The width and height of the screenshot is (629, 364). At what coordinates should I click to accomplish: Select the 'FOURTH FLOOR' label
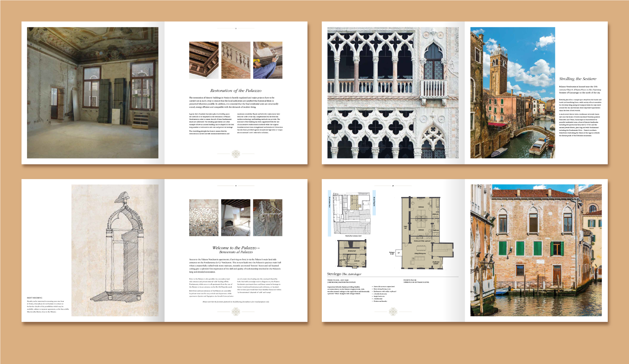coord(410,280)
